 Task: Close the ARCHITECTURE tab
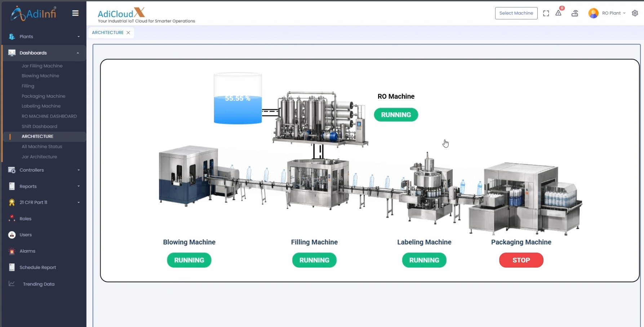(128, 33)
